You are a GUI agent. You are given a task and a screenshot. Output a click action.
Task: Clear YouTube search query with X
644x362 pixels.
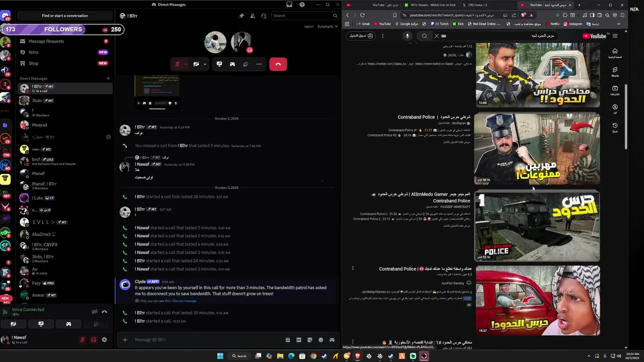(437, 36)
